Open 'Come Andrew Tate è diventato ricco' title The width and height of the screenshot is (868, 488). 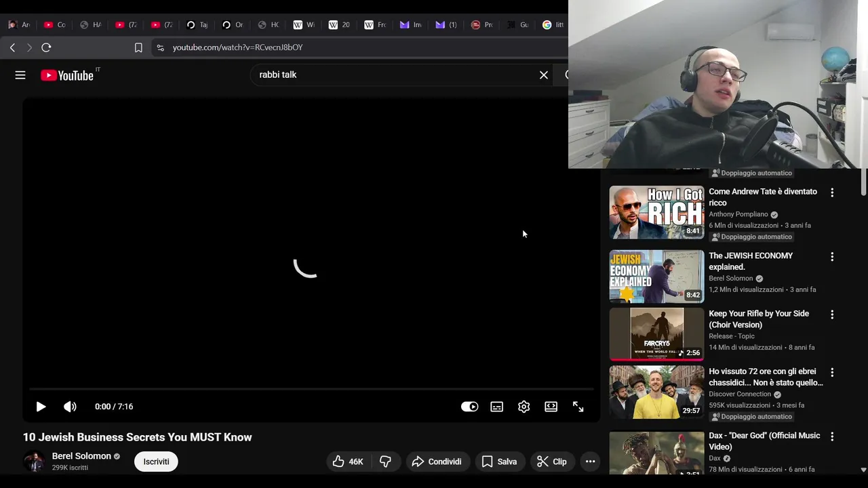763,197
